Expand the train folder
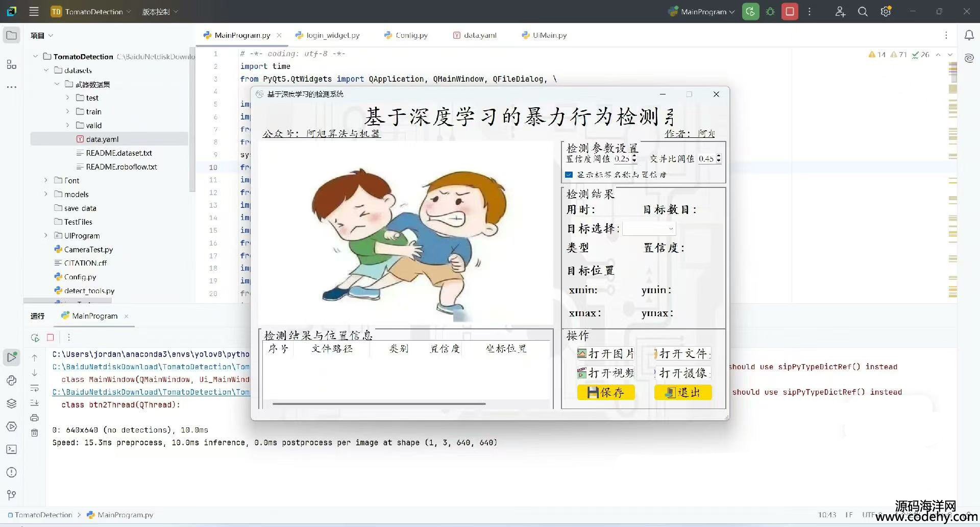Viewport: 980px width, 527px height. 67,111
